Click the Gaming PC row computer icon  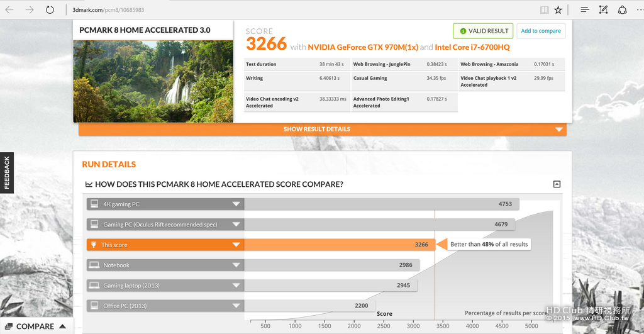[x=94, y=224]
